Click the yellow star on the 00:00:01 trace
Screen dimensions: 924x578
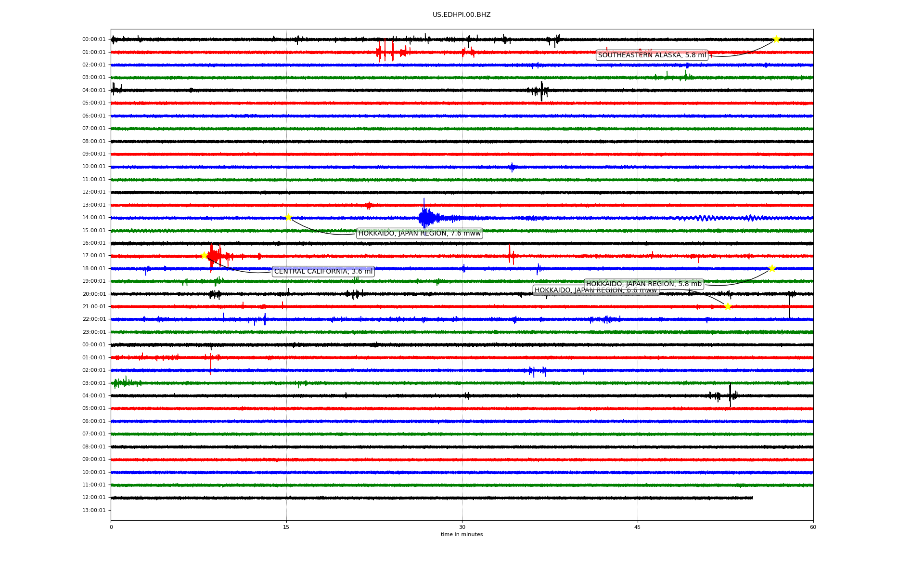tap(776, 39)
